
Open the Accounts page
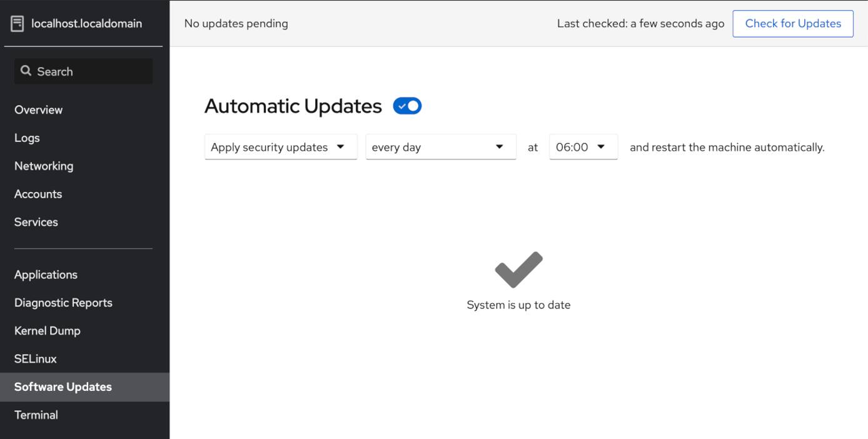[38, 194]
